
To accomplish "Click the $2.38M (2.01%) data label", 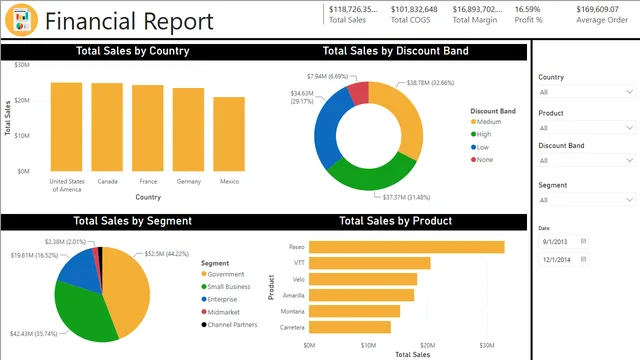I will pos(65,242).
